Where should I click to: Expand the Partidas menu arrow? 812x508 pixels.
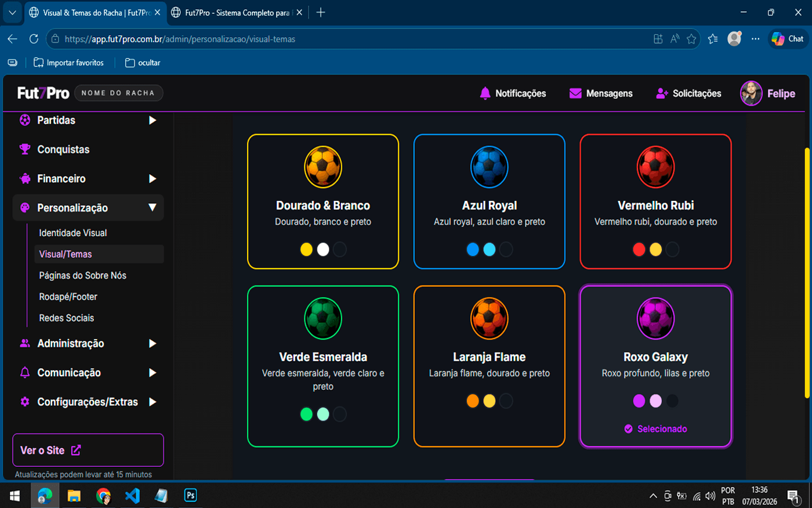tap(153, 120)
